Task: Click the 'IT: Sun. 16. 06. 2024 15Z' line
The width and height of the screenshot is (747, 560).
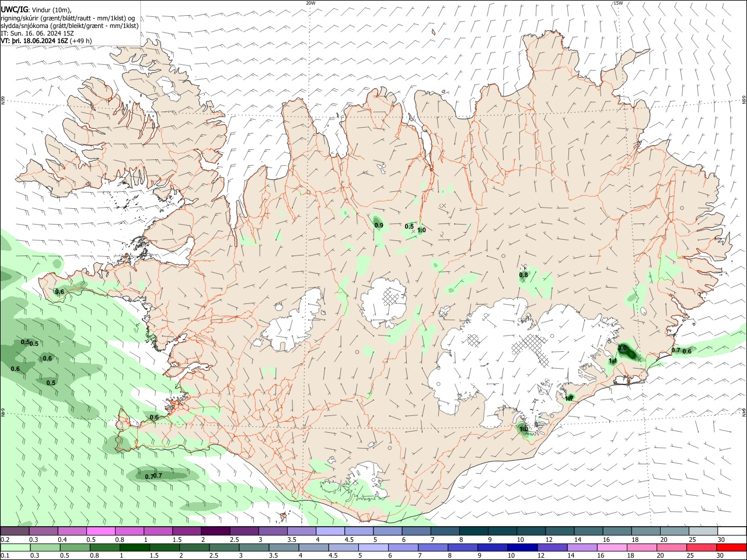Action: tap(37, 34)
